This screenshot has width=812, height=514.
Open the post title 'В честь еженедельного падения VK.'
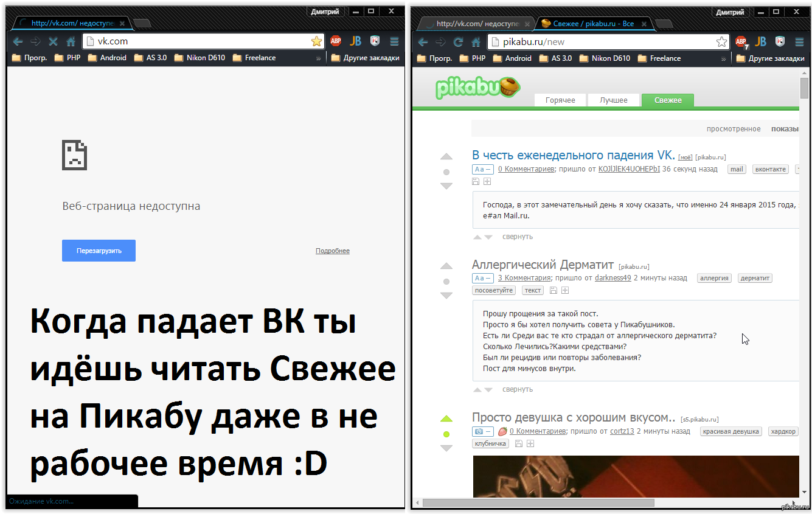point(574,156)
